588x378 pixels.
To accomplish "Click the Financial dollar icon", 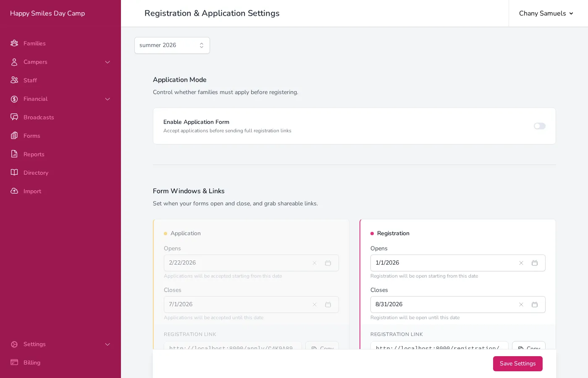I will click(x=14, y=99).
